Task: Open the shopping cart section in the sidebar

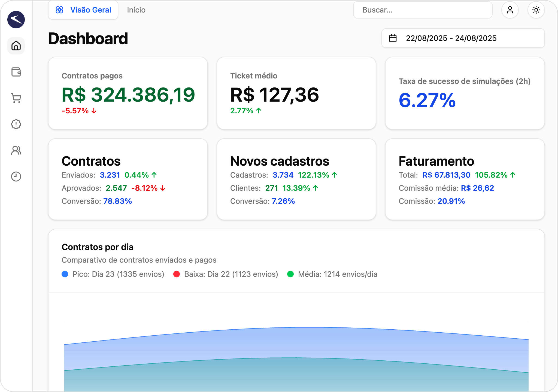Action: pos(16,98)
